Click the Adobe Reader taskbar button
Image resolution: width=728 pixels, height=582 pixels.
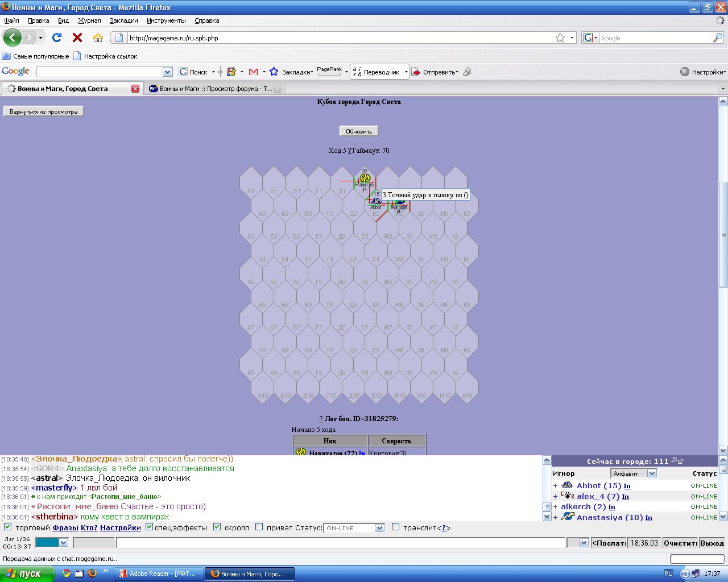(x=158, y=573)
